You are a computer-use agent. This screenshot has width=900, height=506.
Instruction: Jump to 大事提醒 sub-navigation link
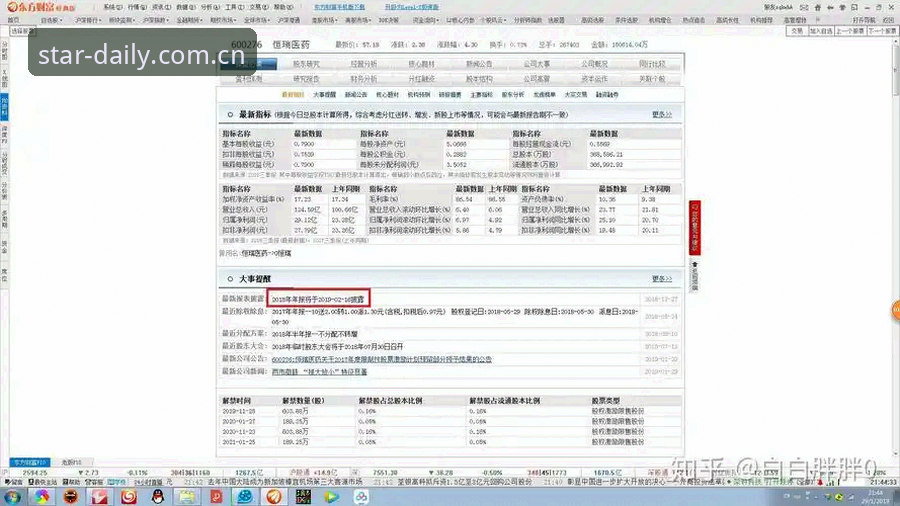(324, 95)
